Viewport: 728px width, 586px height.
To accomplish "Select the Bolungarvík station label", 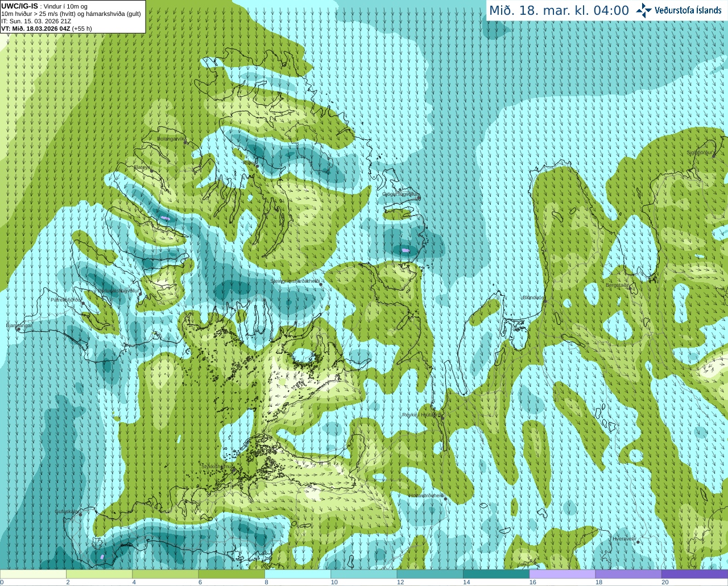I will coord(171,138).
